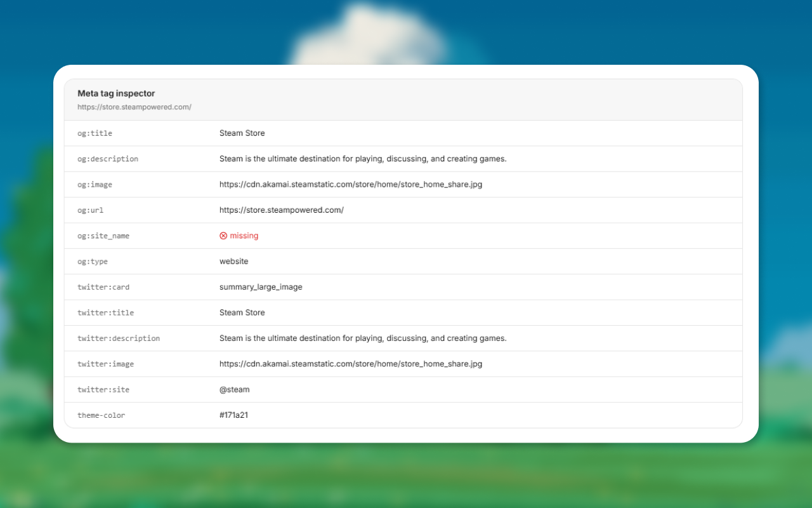Select the twitter:image URL value
The image size is (812, 508).
[351, 364]
